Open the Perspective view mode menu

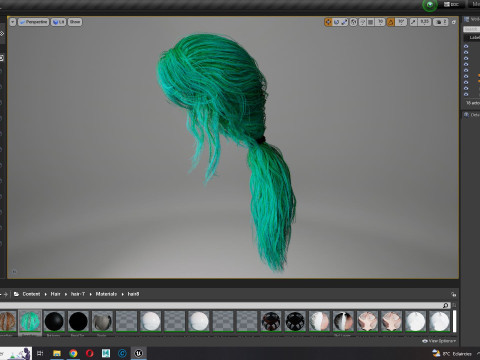click(x=33, y=22)
